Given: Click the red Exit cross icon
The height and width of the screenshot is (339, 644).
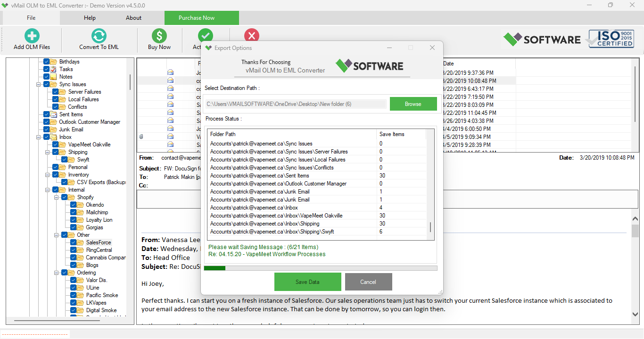Looking at the screenshot, I should (251, 35).
